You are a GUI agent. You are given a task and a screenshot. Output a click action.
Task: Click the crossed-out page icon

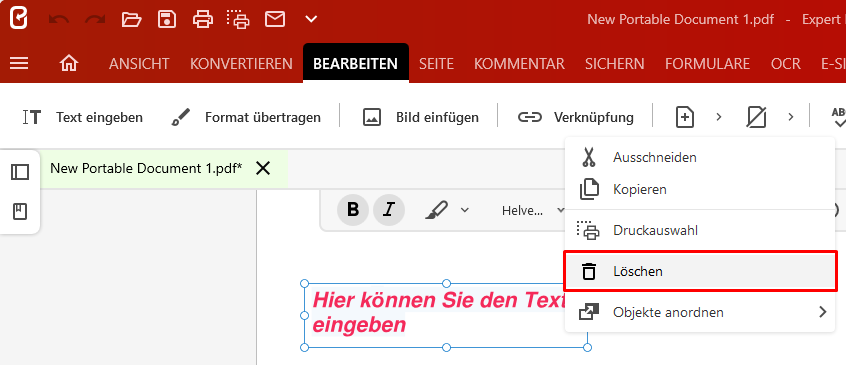[x=756, y=117]
